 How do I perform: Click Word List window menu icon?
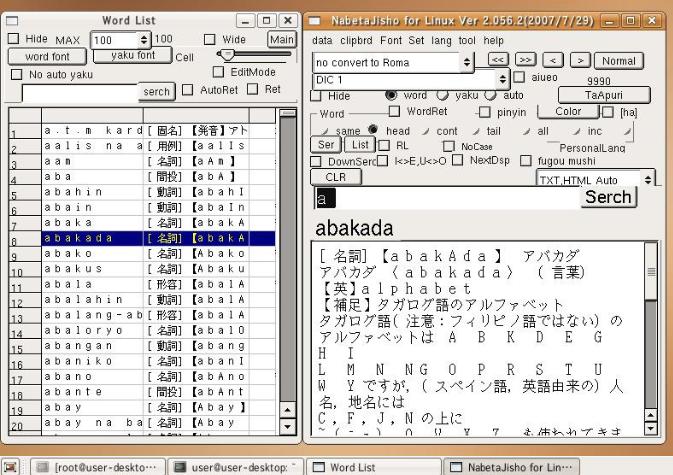[12, 21]
